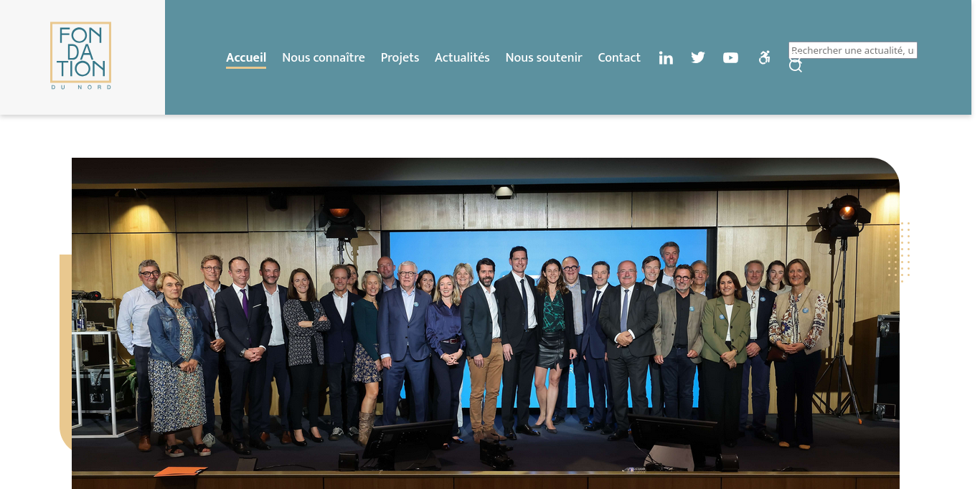Click the Fondation du Nord logo
The width and height of the screenshot is (980, 489).
click(80, 56)
